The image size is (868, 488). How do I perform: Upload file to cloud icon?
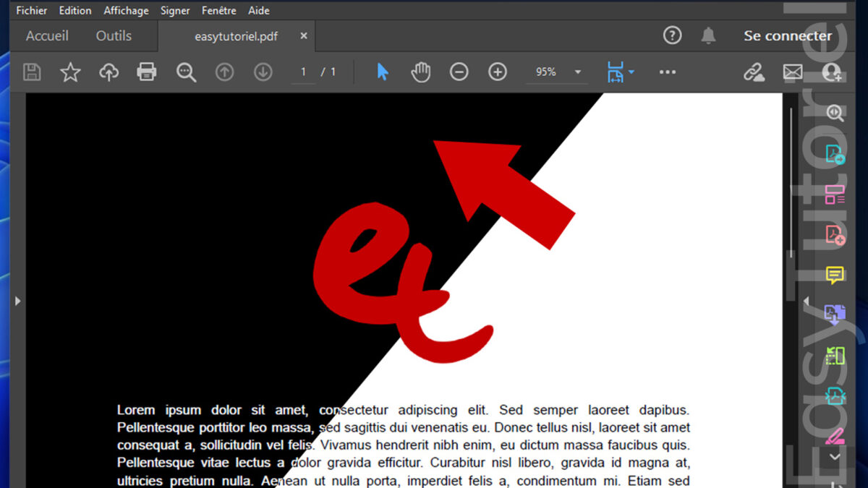[x=109, y=72]
